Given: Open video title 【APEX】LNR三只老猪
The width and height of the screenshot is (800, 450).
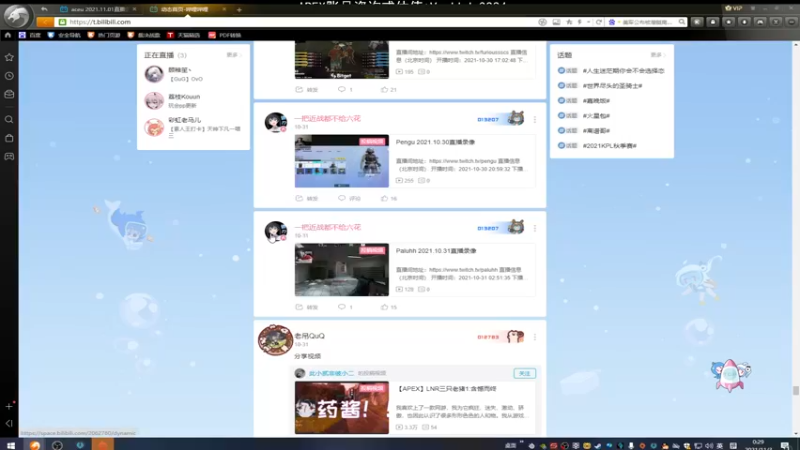Looking at the screenshot, I should 446,388.
